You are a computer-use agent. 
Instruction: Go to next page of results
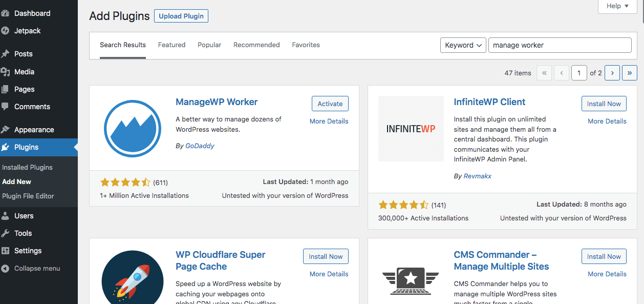click(612, 73)
